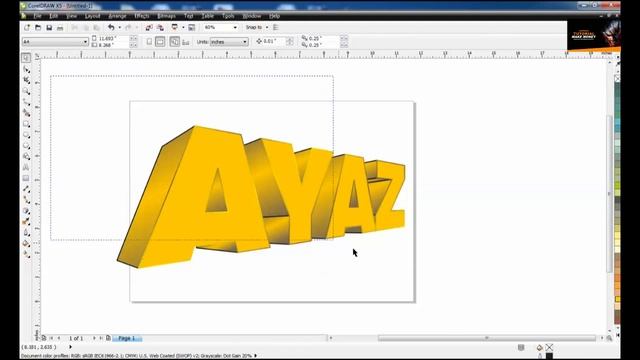Expand the color profiles info arrow
640x360 pixels.
(x=256, y=356)
